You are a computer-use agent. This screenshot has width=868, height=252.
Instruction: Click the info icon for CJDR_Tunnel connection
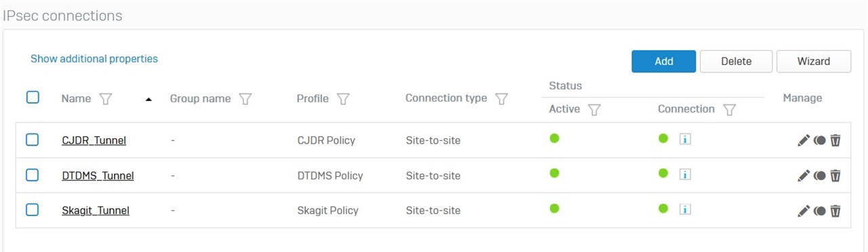tap(685, 140)
